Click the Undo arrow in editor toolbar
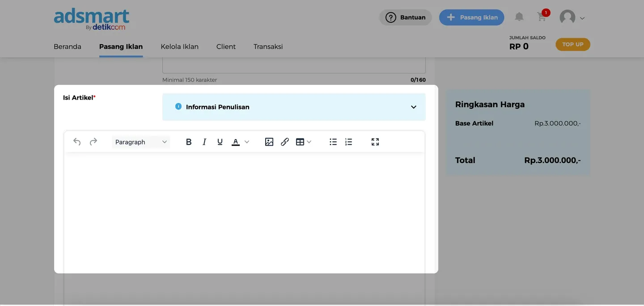This screenshot has width=644, height=306. (77, 142)
